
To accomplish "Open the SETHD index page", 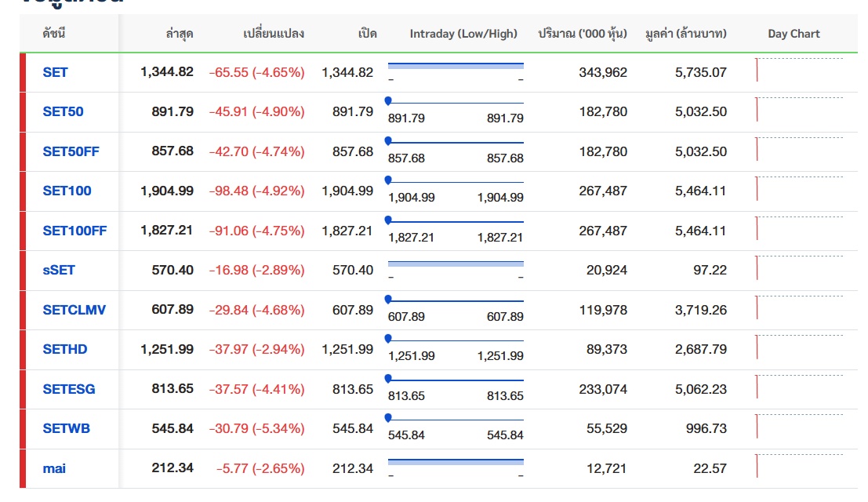I will pos(65,349).
